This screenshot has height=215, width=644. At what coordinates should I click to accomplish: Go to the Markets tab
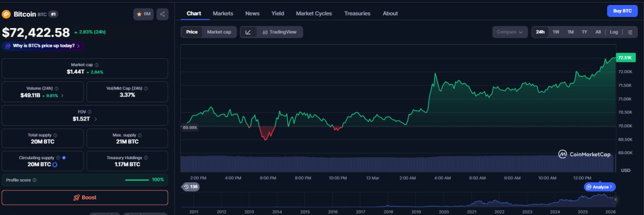(223, 14)
